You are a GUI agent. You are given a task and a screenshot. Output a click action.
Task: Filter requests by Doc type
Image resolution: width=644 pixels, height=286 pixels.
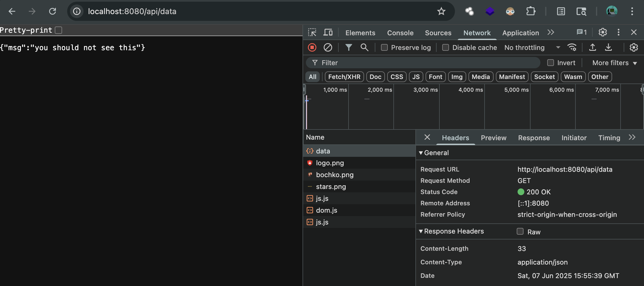point(375,77)
